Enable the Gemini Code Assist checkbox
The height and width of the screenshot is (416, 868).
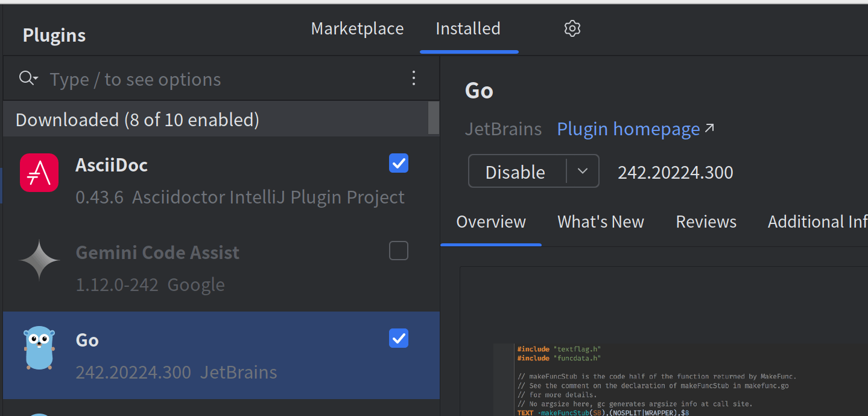(x=398, y=251)
